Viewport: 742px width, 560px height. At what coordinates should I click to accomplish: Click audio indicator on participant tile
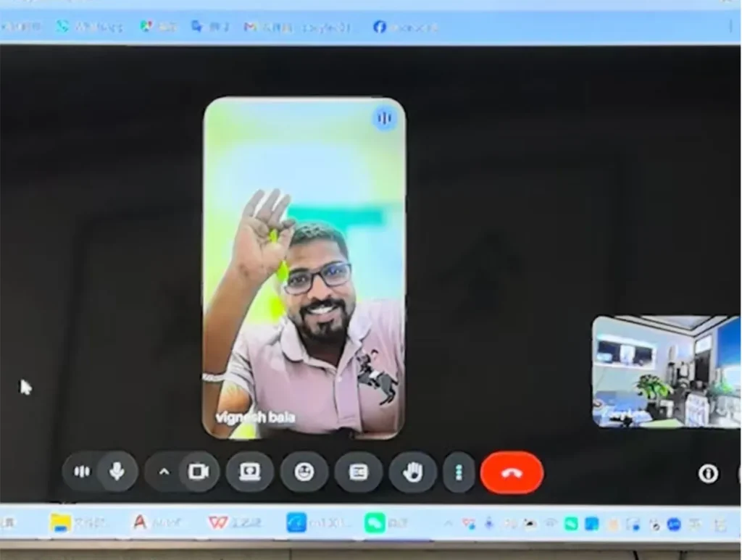tap(385, 118)
